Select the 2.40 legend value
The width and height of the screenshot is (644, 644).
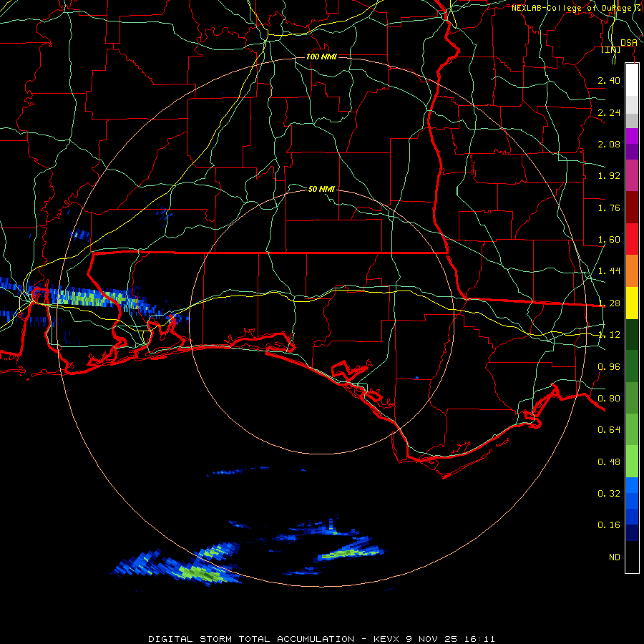(x=609, y=80)
